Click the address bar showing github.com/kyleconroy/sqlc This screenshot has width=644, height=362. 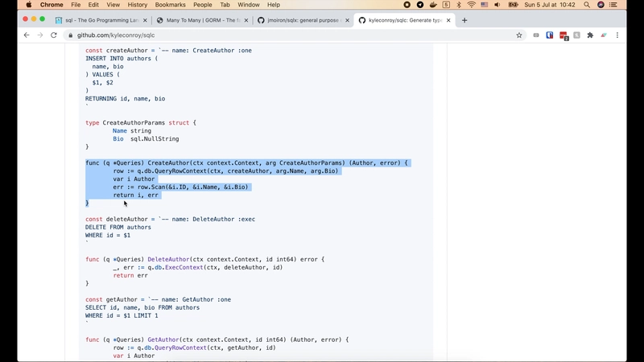[242, 35]
